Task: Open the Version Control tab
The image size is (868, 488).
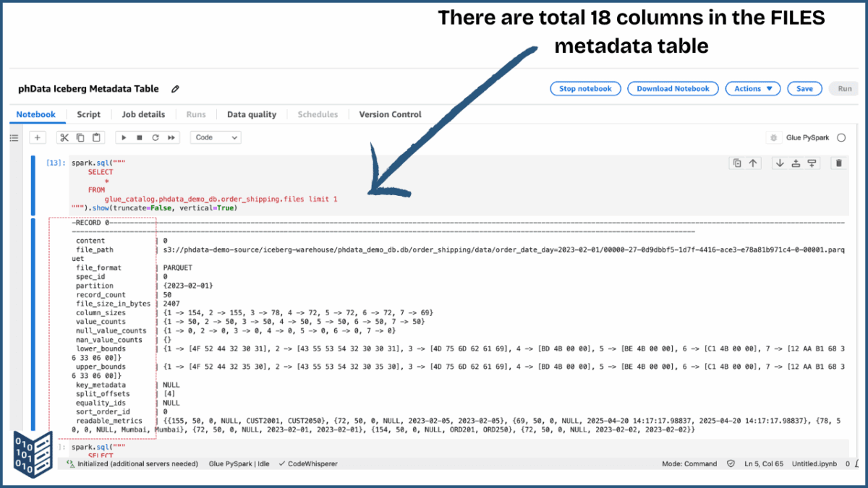Action: [389, 114]
